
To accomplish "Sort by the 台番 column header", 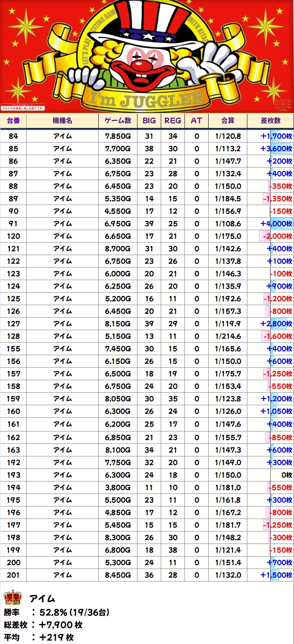I will point(13,120).
